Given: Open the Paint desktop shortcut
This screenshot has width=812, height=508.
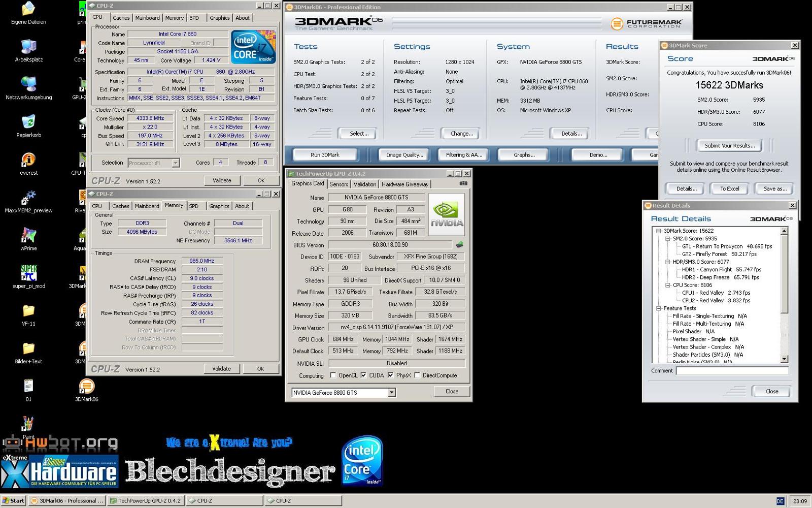Looking at the screenshot, I should (x=28, y=427).
